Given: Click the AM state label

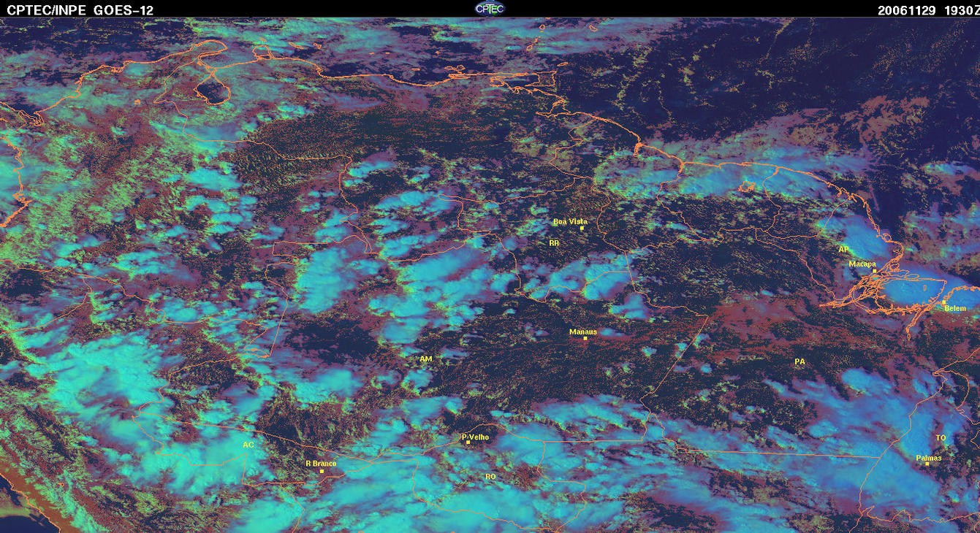Looking at the screenshot, I should tap(426, 359).
